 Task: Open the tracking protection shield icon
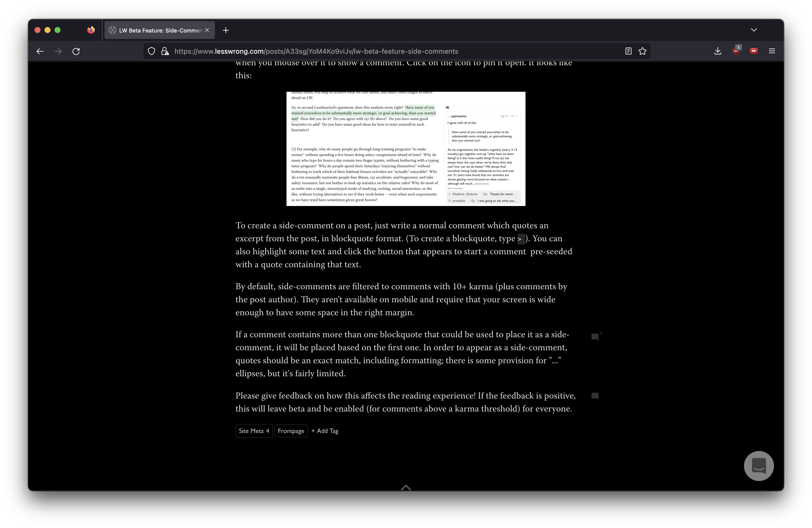pyautogui.click(x=151, y=51)
